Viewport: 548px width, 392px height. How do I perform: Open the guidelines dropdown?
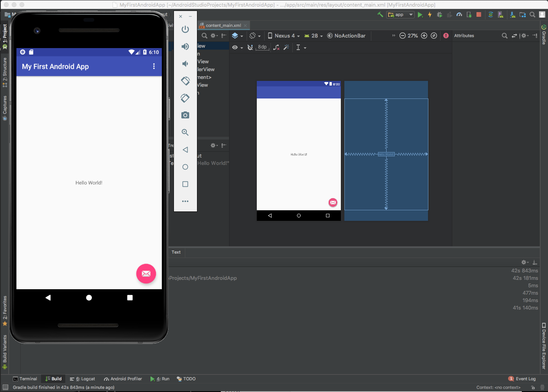pos(301,47)
